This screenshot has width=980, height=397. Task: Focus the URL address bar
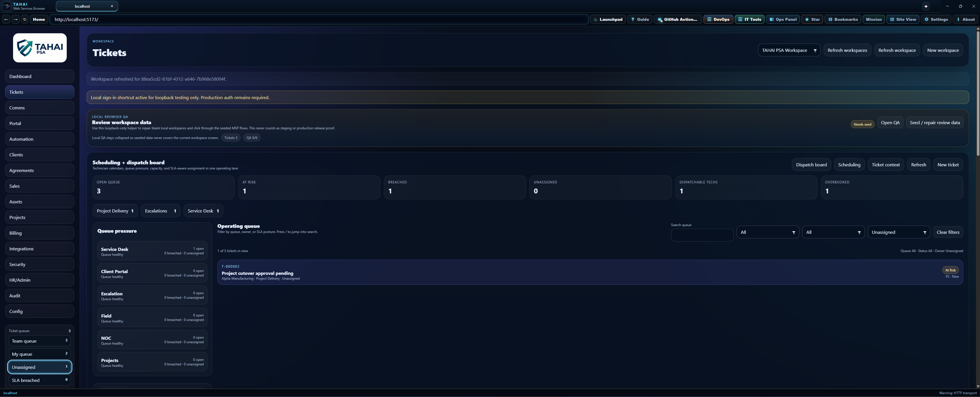tap(319, 19)
